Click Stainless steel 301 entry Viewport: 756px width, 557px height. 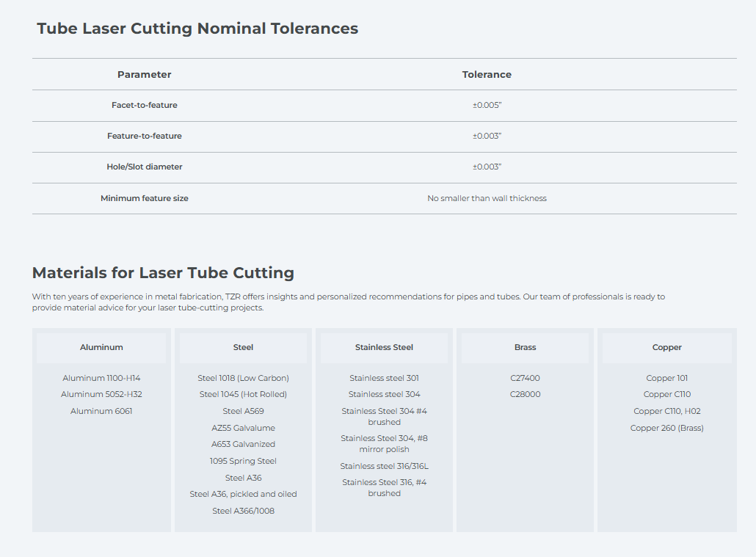[x=384, y=378]
